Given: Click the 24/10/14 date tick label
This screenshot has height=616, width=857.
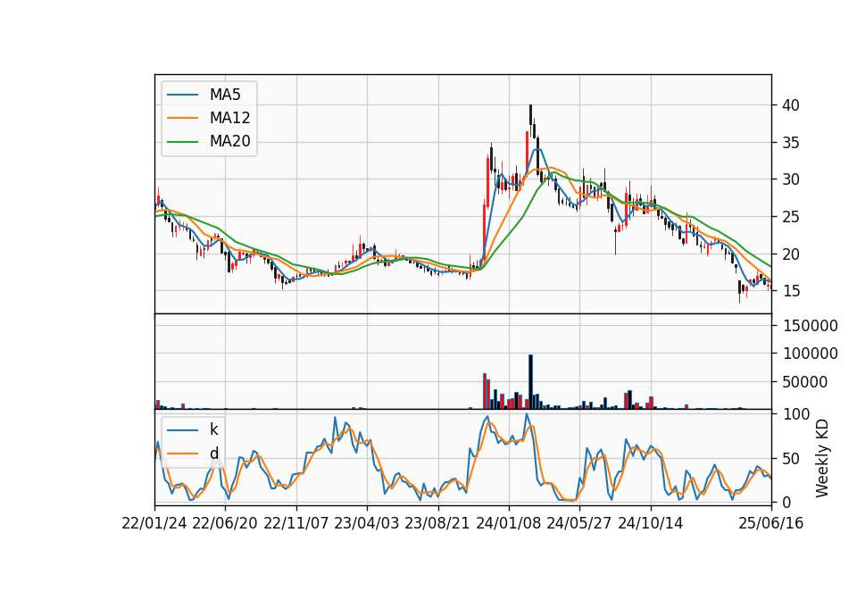Looking at the screenshot, I should point(651,523).
